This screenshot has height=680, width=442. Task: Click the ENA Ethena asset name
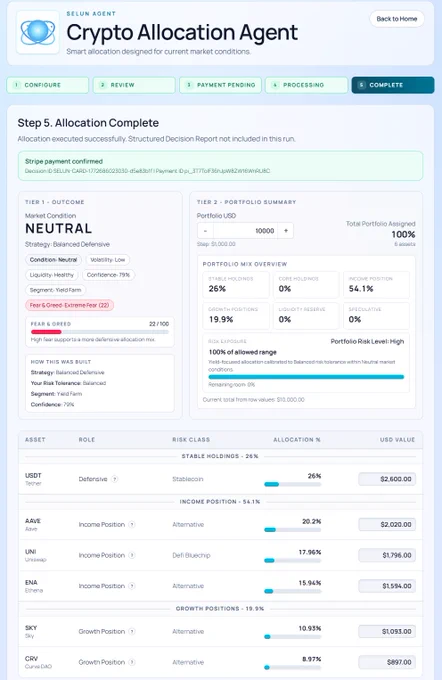34,586
